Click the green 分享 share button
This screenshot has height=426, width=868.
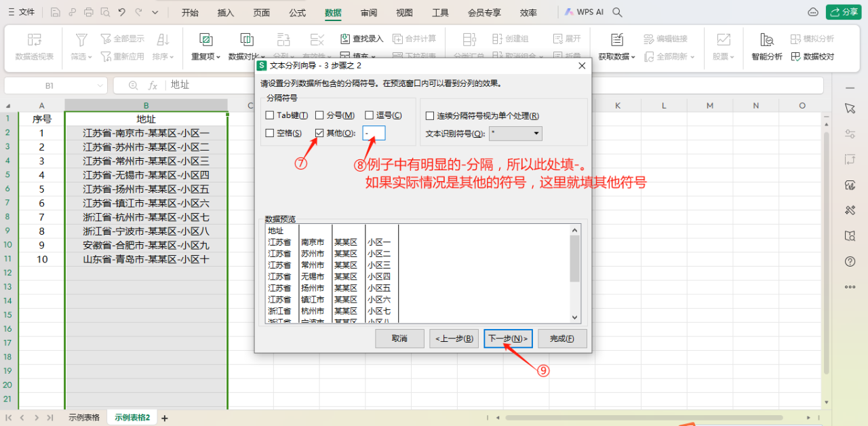click(843, 12)
